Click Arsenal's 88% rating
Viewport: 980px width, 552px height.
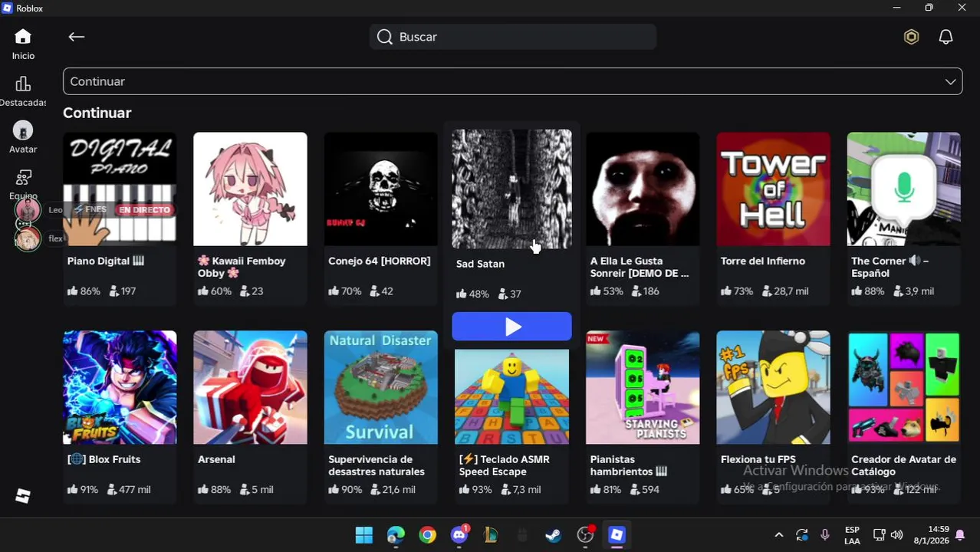point(214,489)
